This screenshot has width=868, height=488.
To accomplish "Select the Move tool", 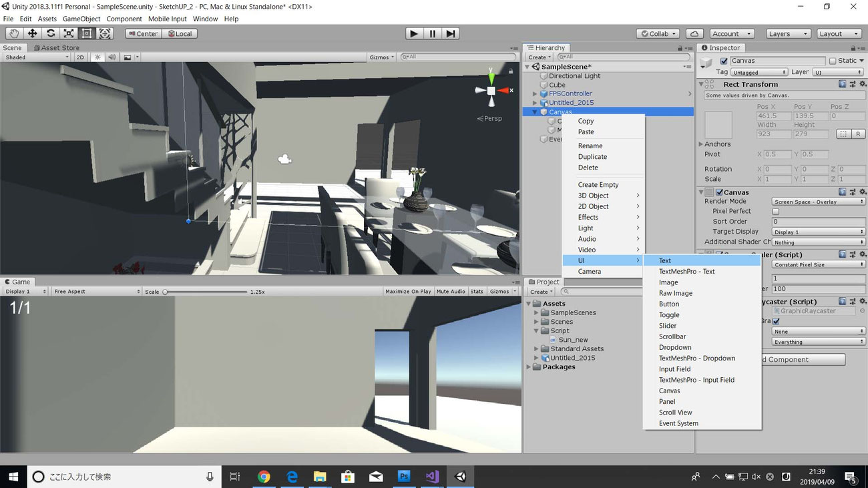I will (32, 33).
